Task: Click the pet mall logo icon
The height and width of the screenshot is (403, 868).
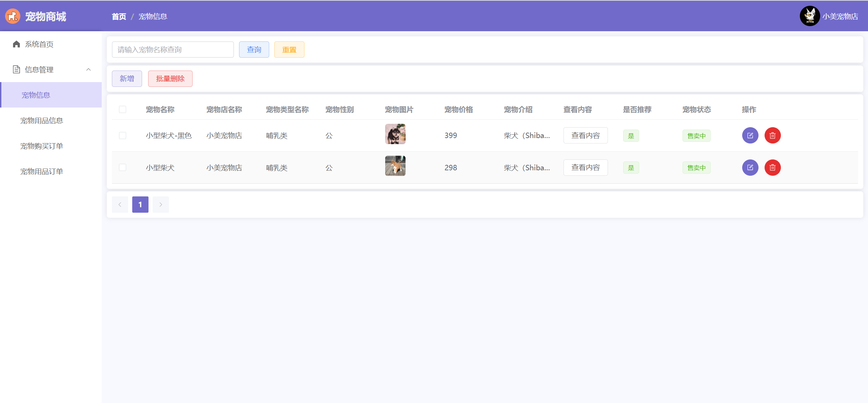Action: coord(13,16)
